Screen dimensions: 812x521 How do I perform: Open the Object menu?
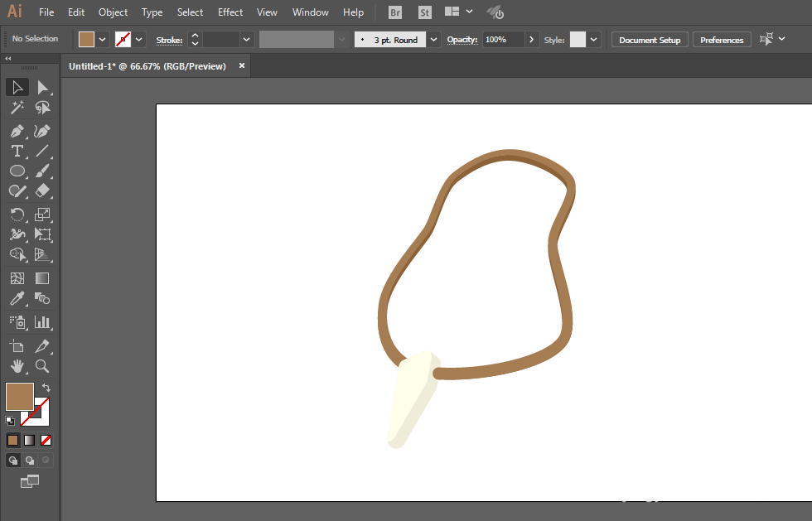(x=113, y=12)
